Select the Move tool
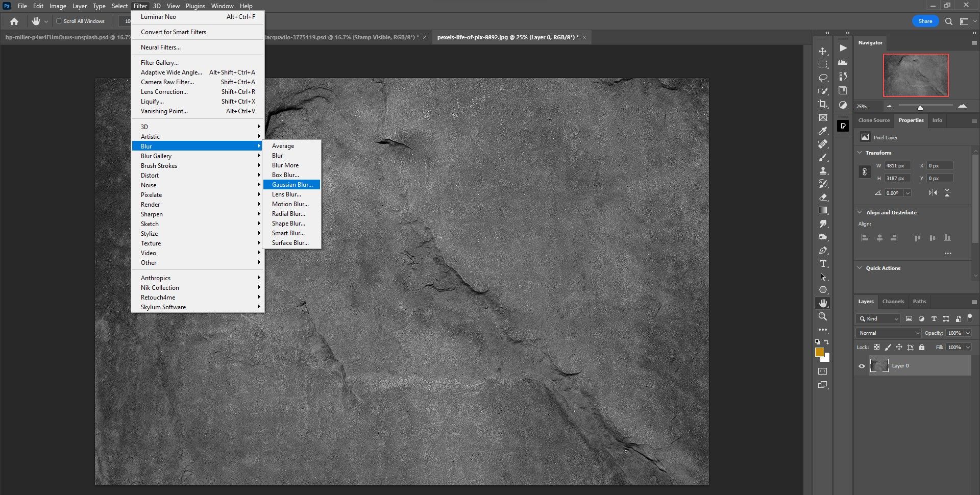The image size is (980, 495). point(823,52)
